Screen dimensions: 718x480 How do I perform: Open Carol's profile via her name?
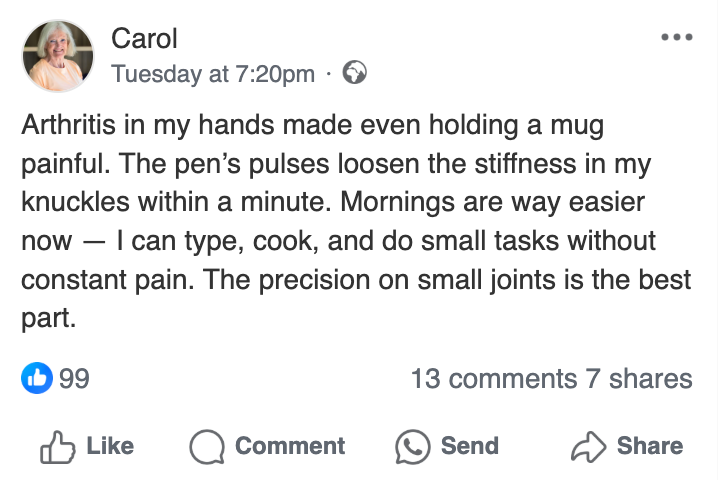pos(144,38)
